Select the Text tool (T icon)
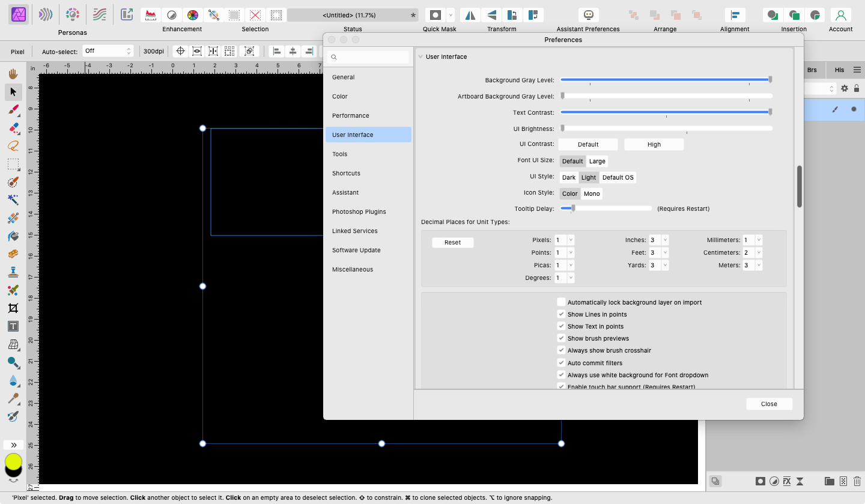Image resolution: width=865 pixels, height=504 pixels. (x=13, y=326)
